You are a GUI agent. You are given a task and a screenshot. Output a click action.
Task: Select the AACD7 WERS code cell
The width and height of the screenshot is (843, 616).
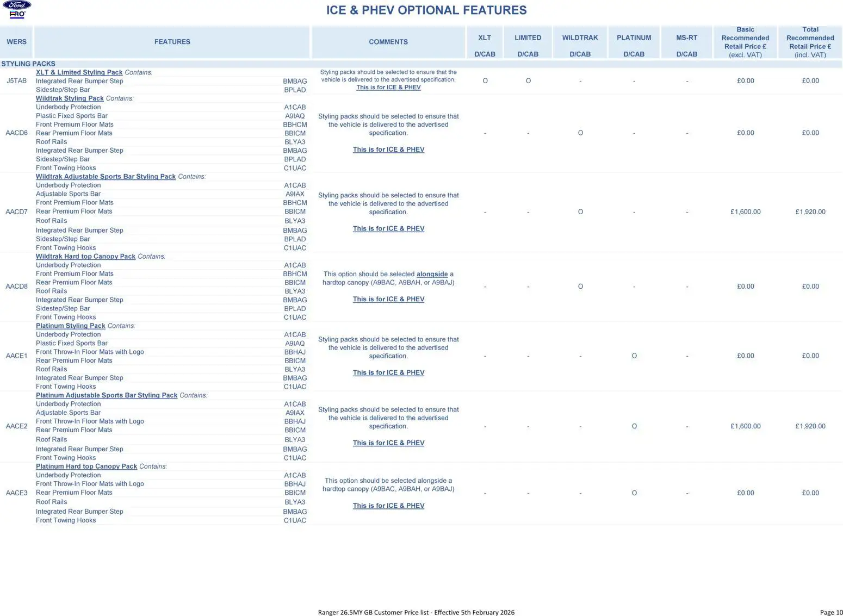point(16,211)
